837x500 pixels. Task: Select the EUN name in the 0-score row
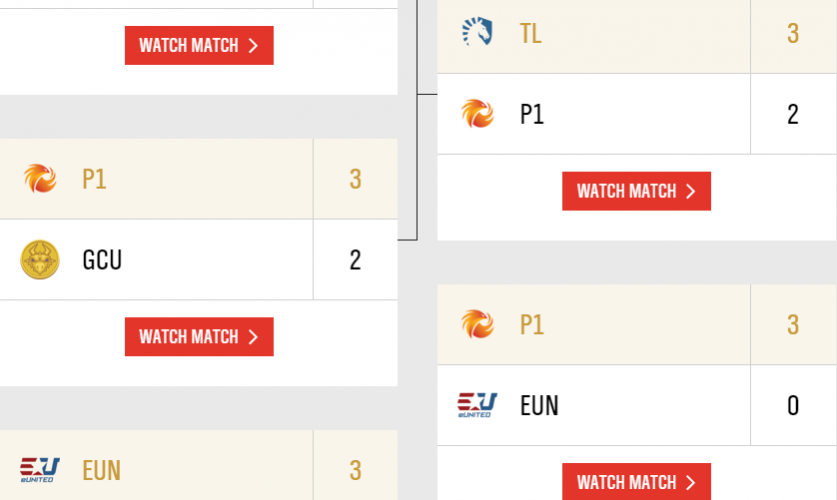coord(539,405)
